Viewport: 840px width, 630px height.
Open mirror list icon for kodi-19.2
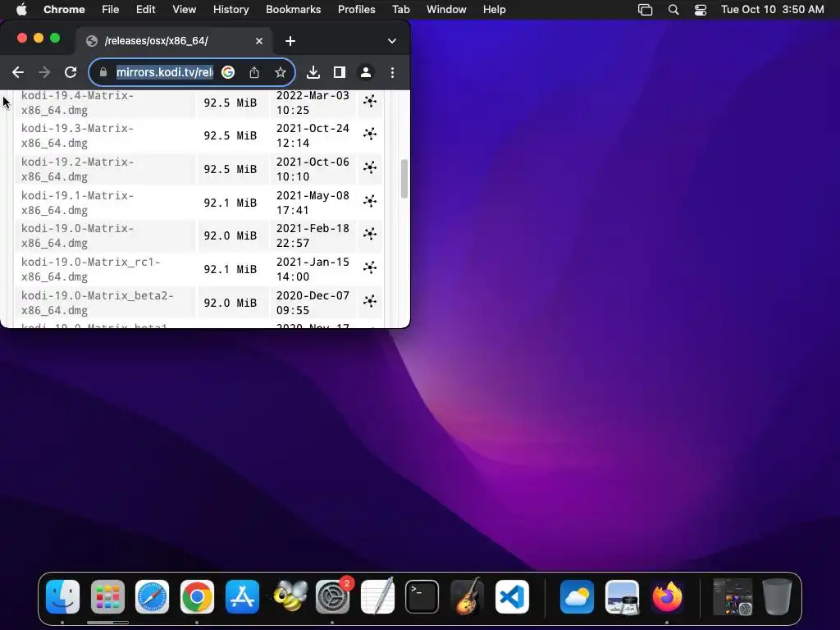(370, 167)
